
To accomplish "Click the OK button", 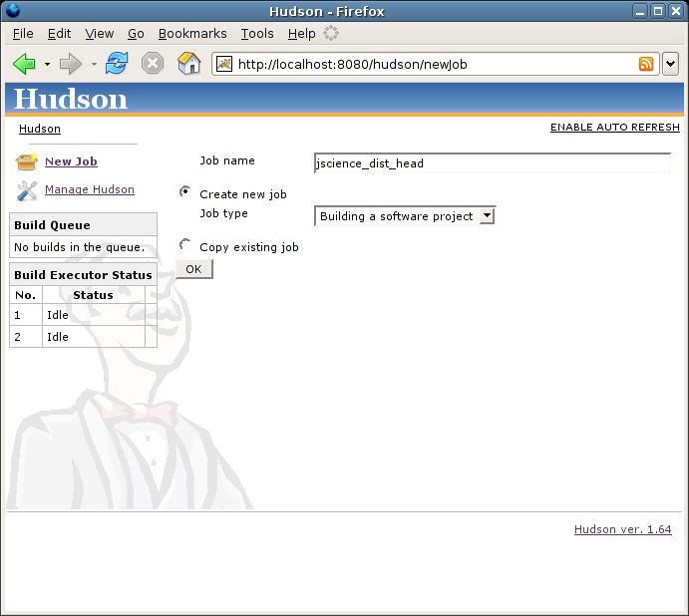I will click(193, 269).
